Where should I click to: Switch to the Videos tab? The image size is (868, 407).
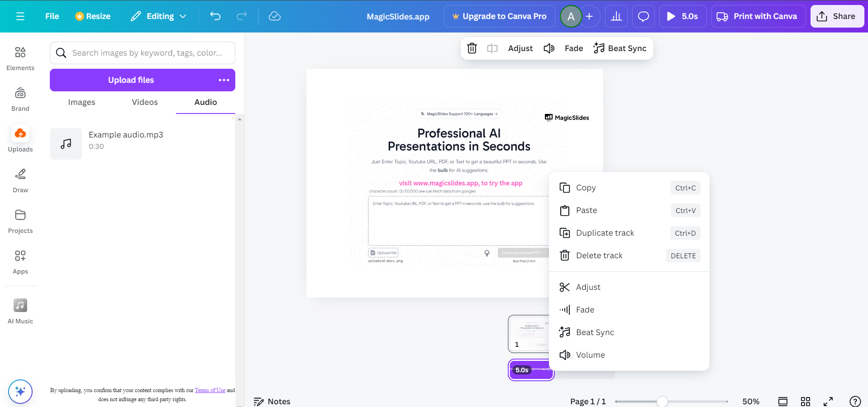click(x=145, y=102)
